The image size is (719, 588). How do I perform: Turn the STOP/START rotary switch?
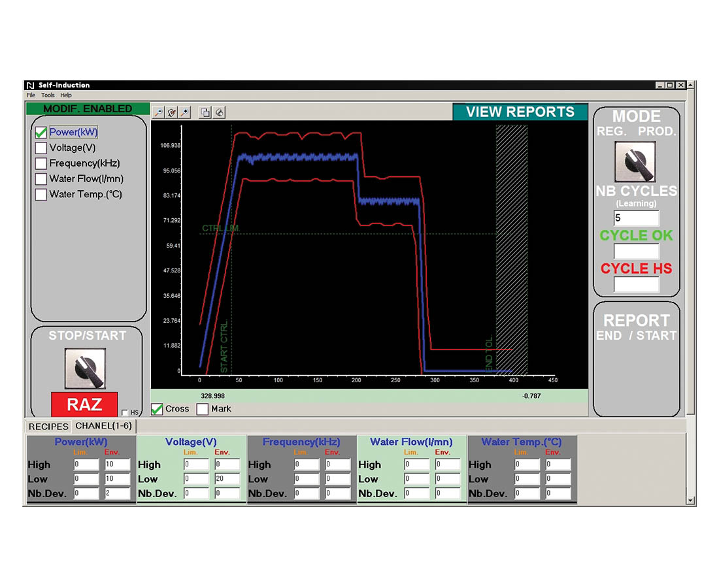point(85,368)
